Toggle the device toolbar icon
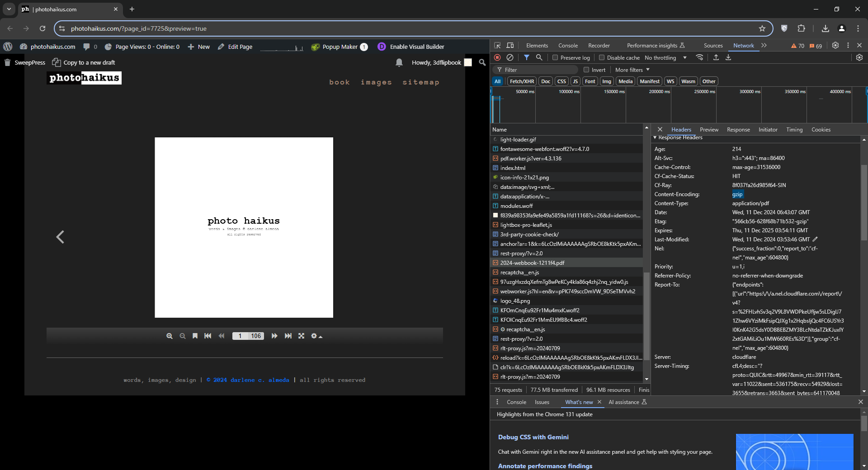The image size is (868, 470). click(x=510, y=45)
